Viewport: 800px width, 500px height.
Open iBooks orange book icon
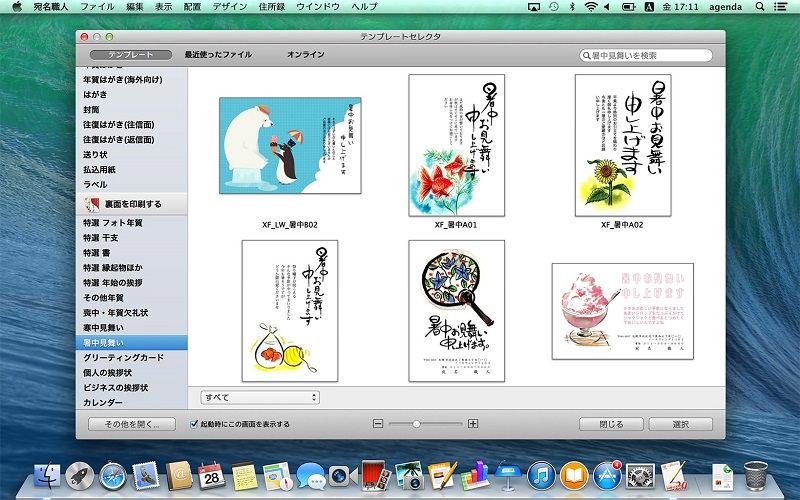[x=574, y=476]
